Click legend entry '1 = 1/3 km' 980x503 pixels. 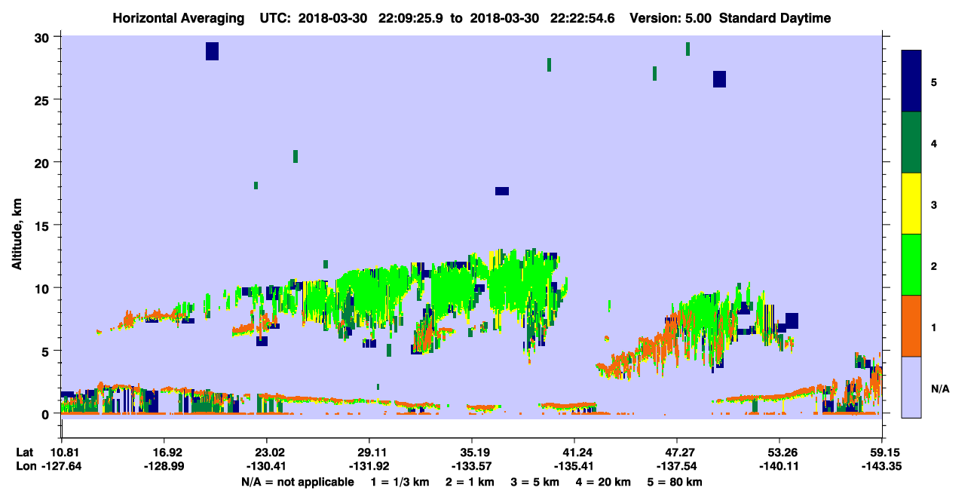(400, 482)
